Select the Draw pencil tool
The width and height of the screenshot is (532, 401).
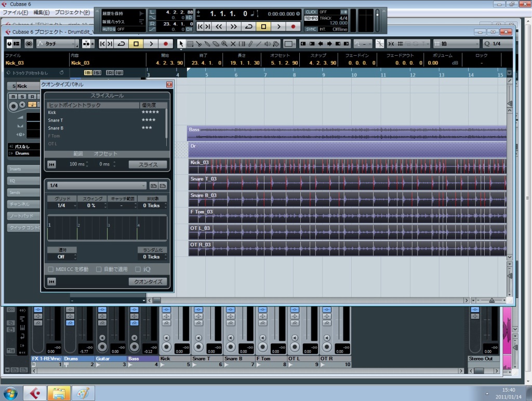click(250, 44)
